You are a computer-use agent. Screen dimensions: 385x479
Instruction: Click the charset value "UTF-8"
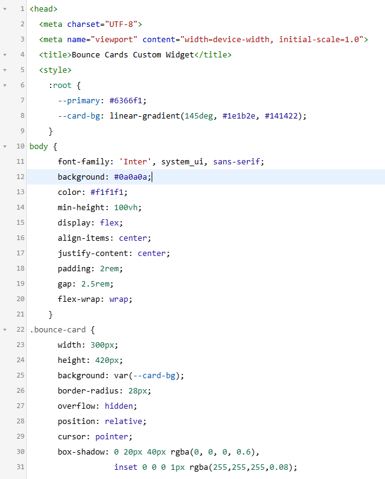coord(121,24)
